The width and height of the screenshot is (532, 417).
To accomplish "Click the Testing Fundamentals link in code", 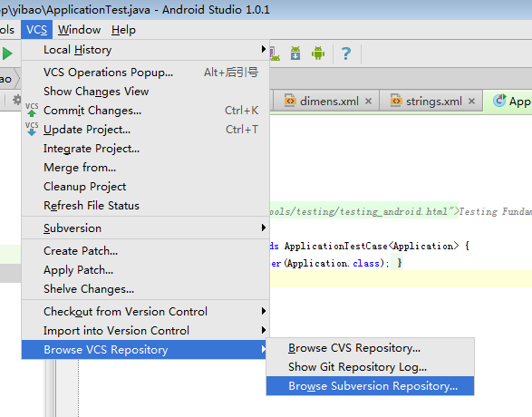I will pos(496,211).
